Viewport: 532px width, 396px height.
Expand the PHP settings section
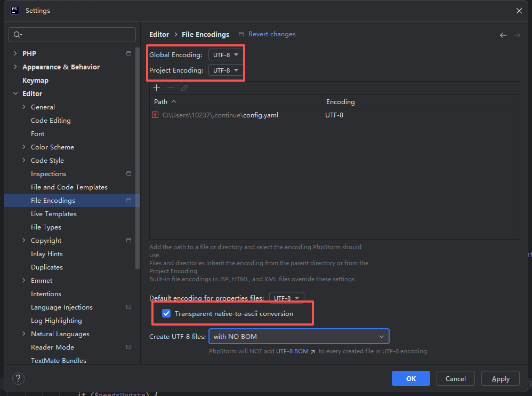15,53
